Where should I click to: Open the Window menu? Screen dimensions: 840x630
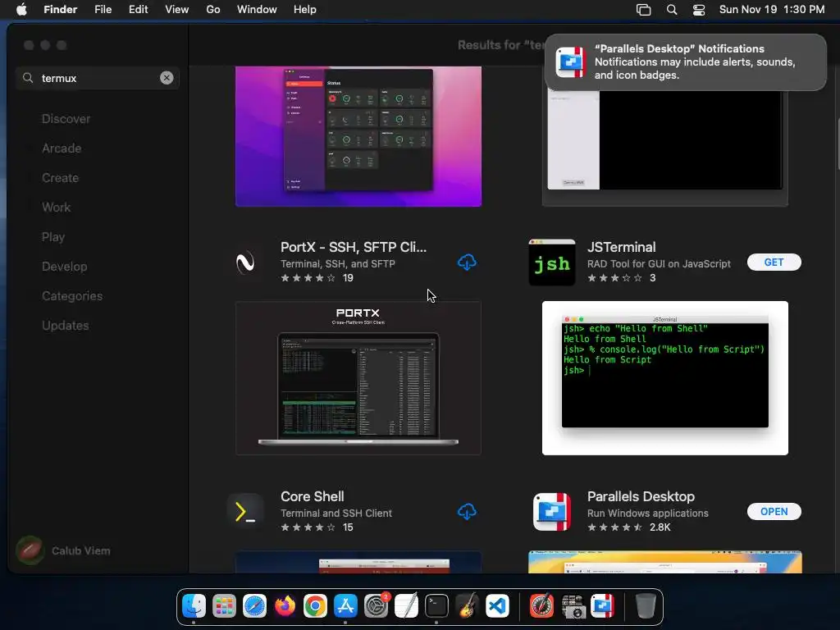[x=257, y=10]
